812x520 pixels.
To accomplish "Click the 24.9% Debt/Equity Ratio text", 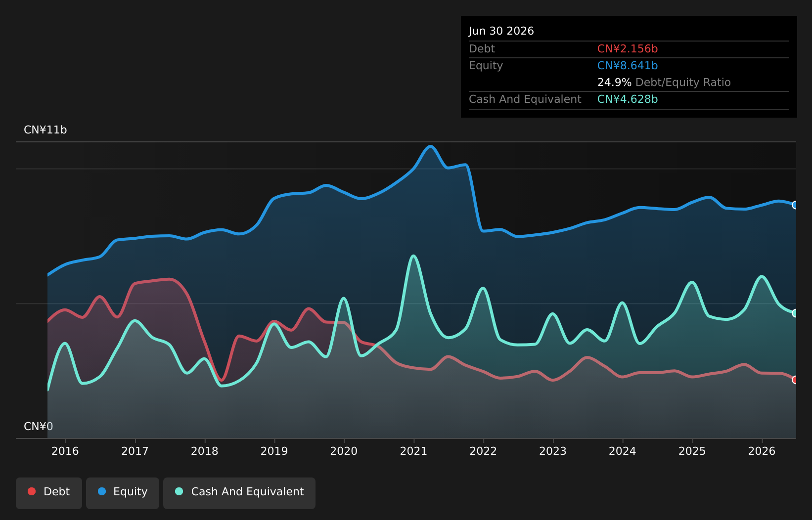I will [664, 83].
